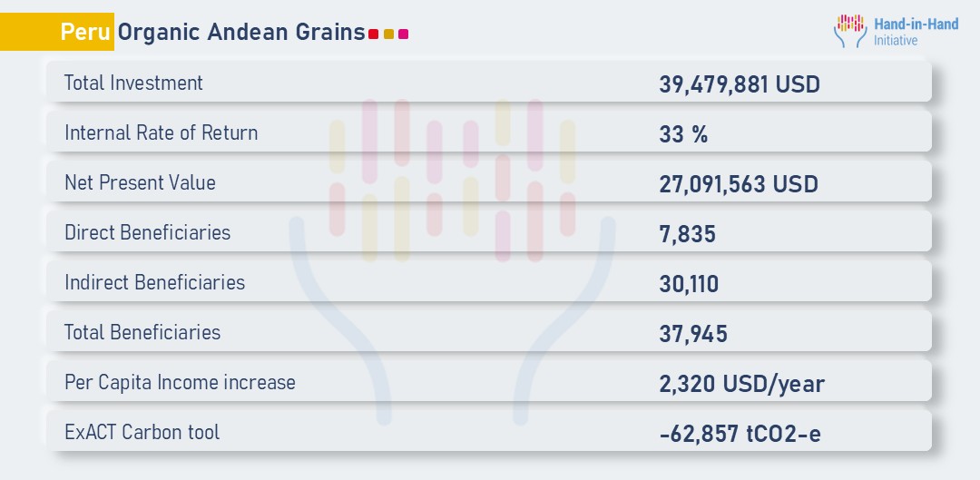Select the Total Investment row label
Screen dimensions: 980x480
click(x=133, y=83)
